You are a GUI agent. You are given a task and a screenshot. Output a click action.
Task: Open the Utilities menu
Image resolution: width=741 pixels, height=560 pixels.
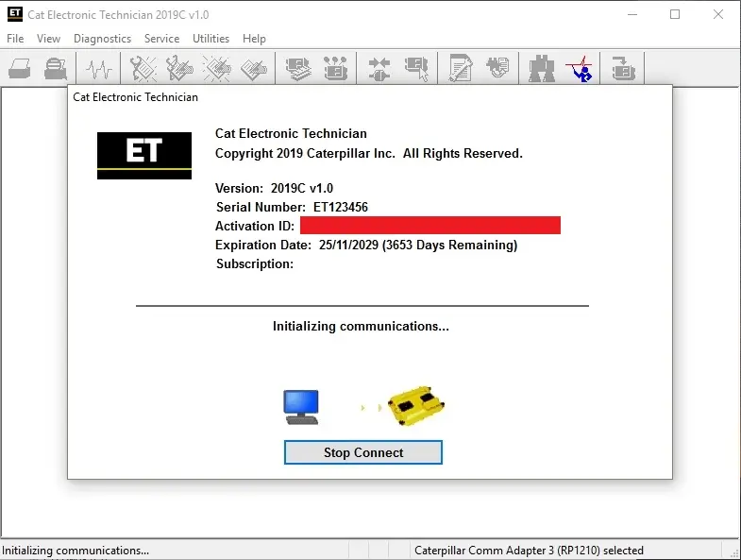pyautogui.click(x=211, y=39)
